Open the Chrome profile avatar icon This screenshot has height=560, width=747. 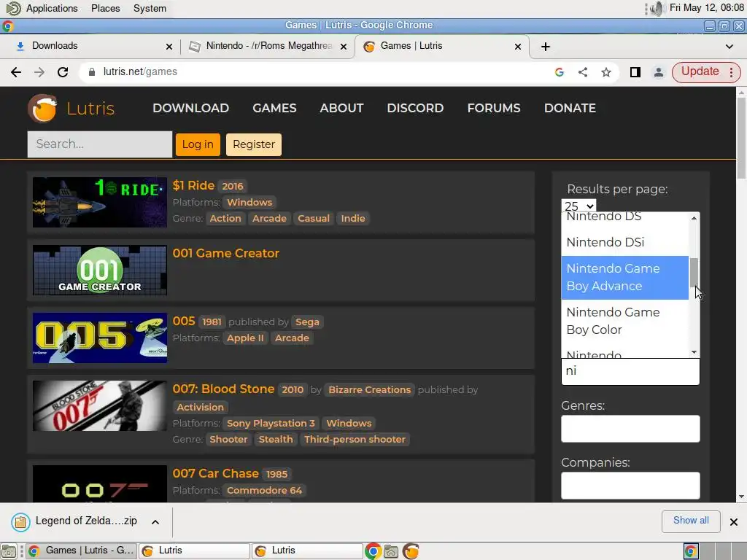pos(659,72)
